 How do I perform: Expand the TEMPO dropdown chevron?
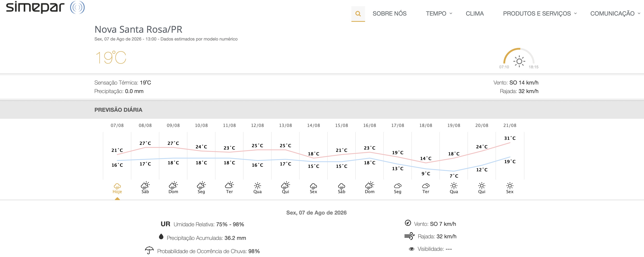point(451,13)
